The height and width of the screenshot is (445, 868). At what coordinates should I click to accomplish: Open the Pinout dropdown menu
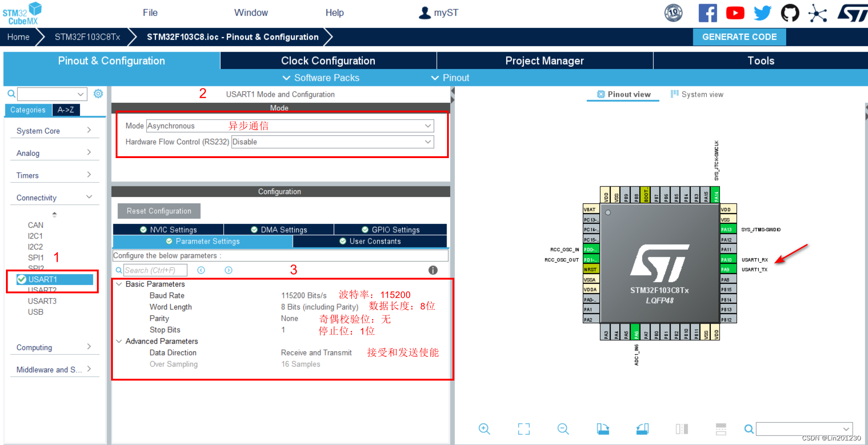pyautogui.click(x=450, y=78)
